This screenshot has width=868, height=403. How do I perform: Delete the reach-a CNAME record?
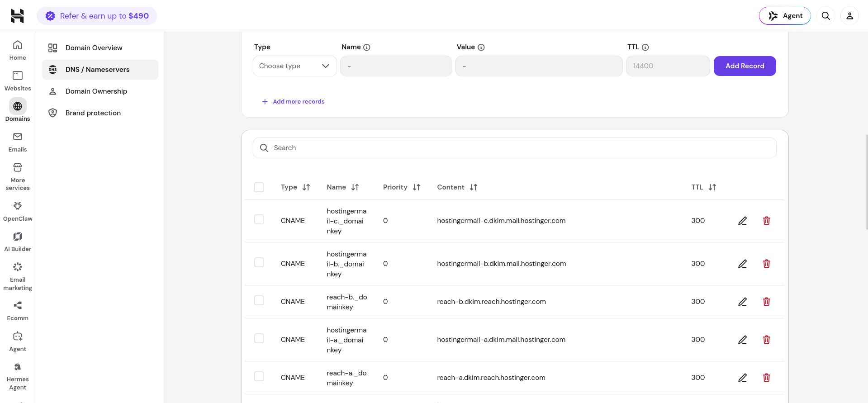click(x=766, y=378)
